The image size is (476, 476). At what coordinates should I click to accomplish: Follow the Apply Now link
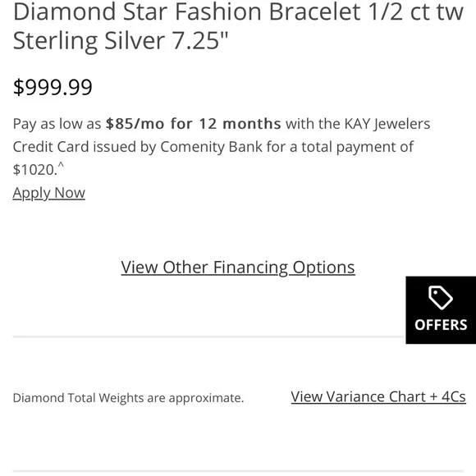(49, 193)
